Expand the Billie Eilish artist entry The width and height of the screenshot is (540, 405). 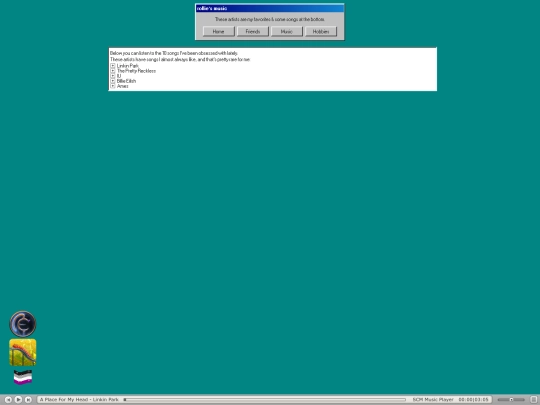pyautogui.click(x=113, y=81)
